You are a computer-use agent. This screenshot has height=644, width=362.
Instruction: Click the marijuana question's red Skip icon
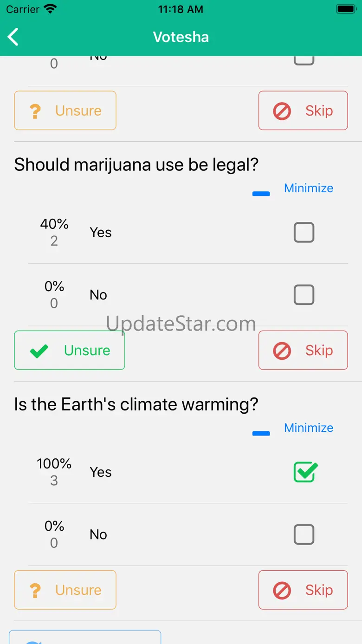point(282,351)
